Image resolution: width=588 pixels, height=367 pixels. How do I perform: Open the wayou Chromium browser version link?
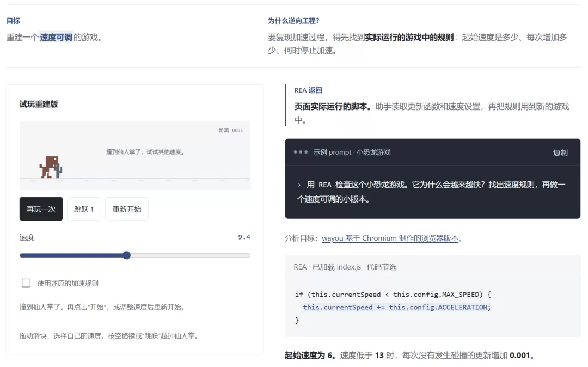tap(390, 238)
